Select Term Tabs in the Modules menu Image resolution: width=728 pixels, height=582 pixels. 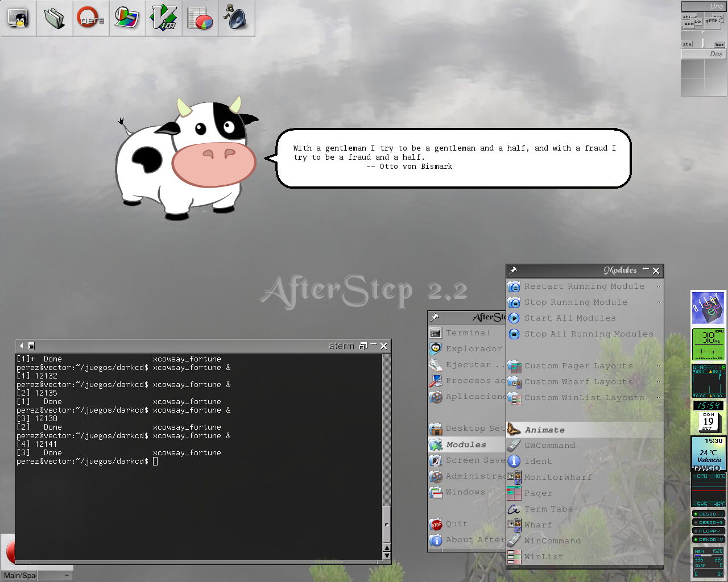coord(585,509)
